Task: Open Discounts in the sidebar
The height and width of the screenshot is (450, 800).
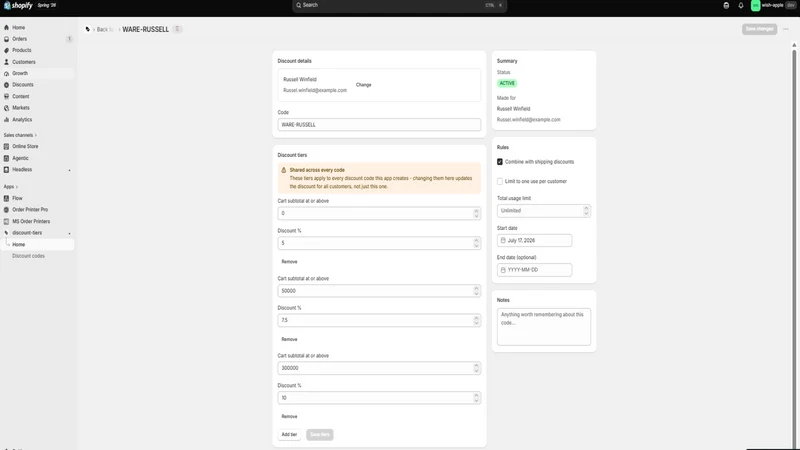Action: [x=22, y=85]
